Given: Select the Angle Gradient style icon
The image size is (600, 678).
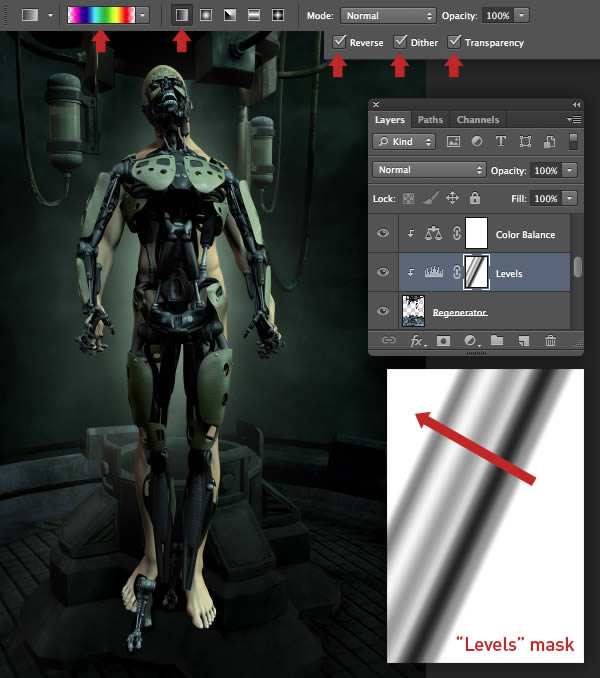Looking at the screenshot, I should click(x=230, y=15).
